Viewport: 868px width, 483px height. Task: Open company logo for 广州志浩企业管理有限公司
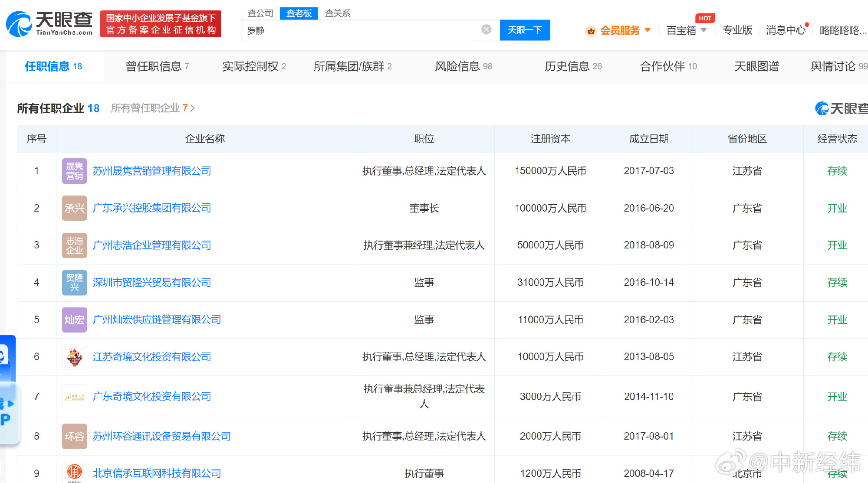point(75,245)
